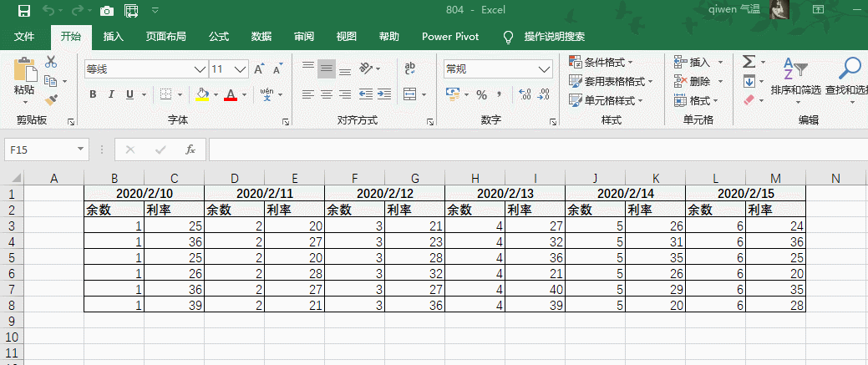Expand the number format 常规 dropdown
868x365 pixels.
(543, 68)
